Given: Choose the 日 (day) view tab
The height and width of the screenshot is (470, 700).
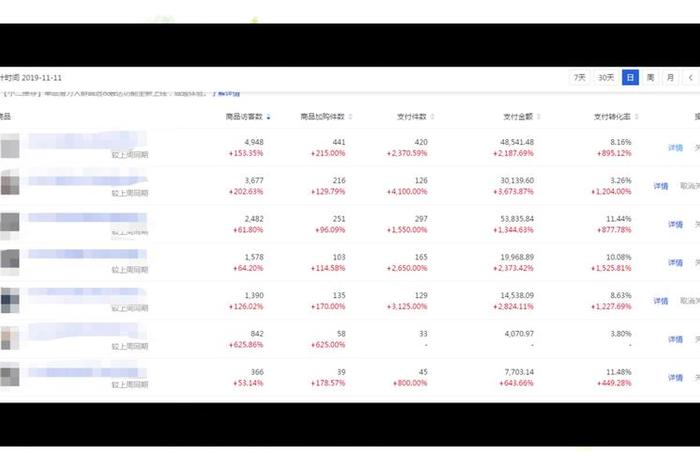Looking at the screenshot, I should point(630,77).
